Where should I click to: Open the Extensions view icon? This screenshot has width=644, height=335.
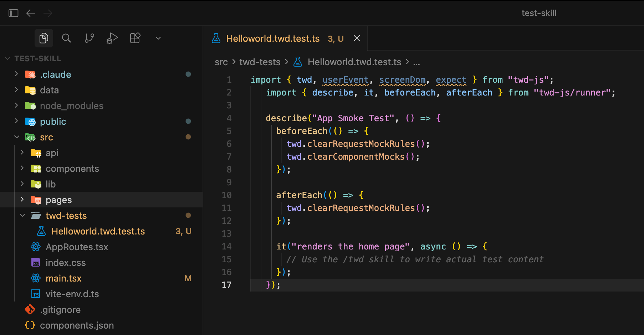135,38
